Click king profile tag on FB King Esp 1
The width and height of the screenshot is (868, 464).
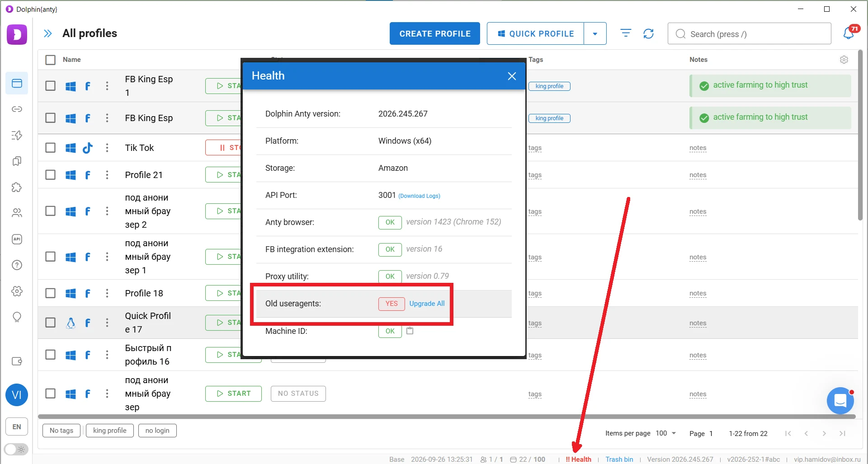point(549,86)
